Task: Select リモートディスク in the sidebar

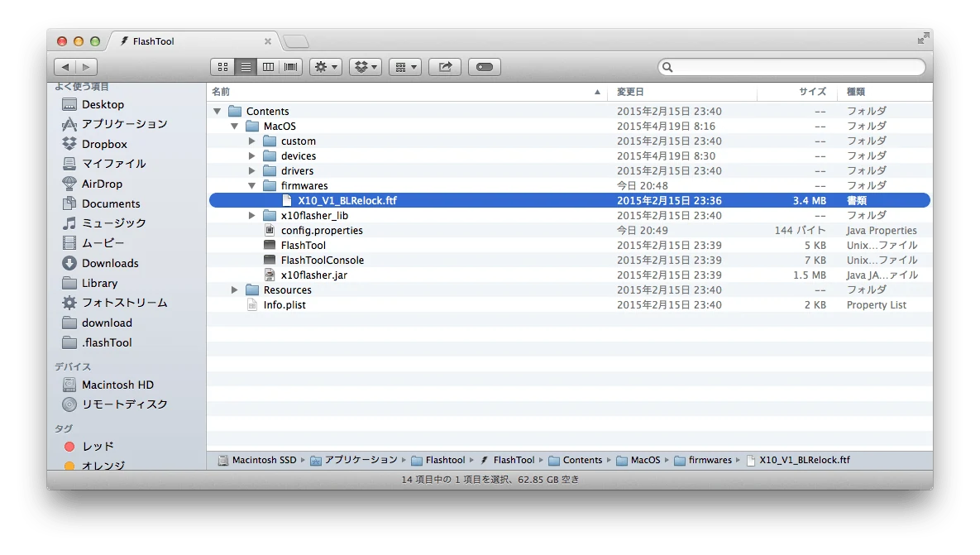Action: [x=115, y=404]
